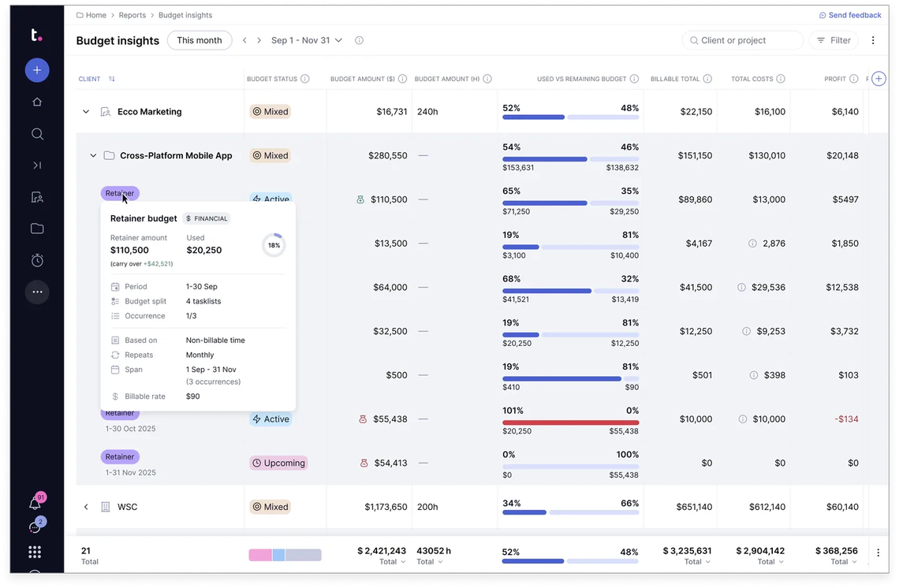Open the Sep 1 - Nov 31 date dropdown
The image size is (899, 588).
pyautogui.click(x=307, y=40)
